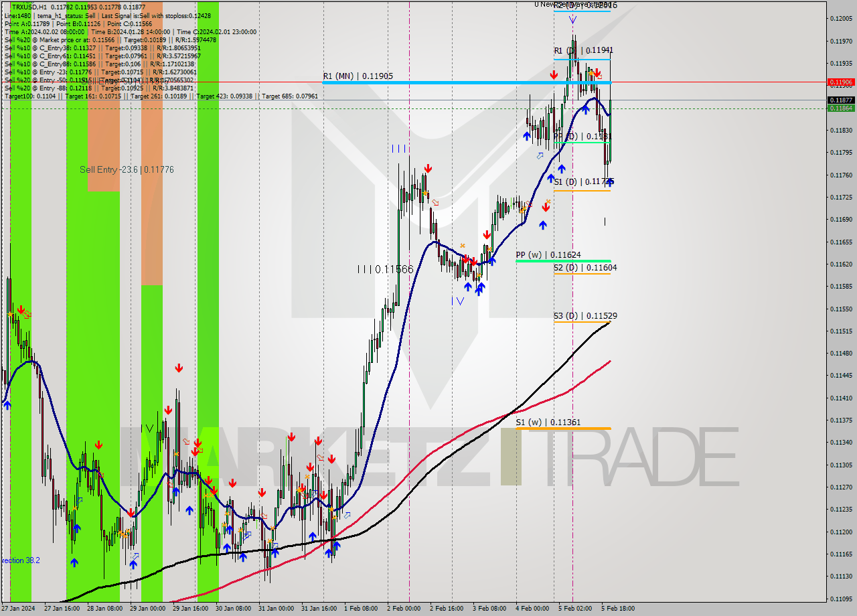Click the R1 (MN) | 0.11905 label
The image size is (857, 616).
click(358, 76)
